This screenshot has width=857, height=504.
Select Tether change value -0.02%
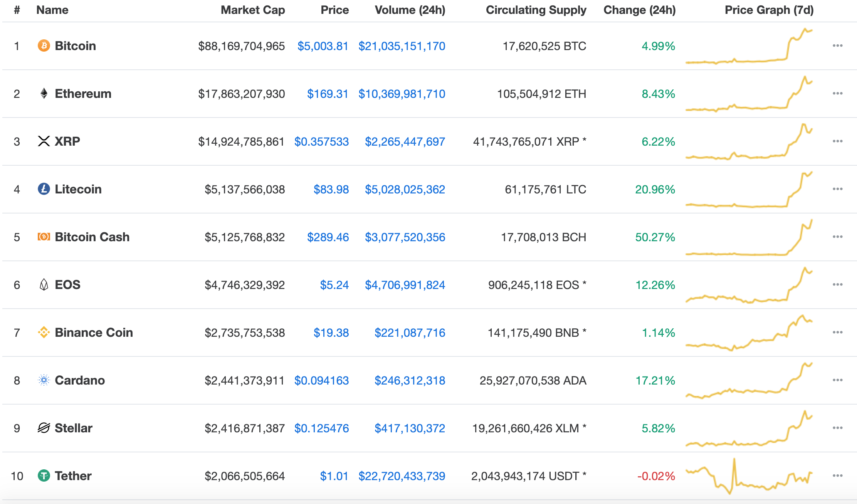point(656,476)
